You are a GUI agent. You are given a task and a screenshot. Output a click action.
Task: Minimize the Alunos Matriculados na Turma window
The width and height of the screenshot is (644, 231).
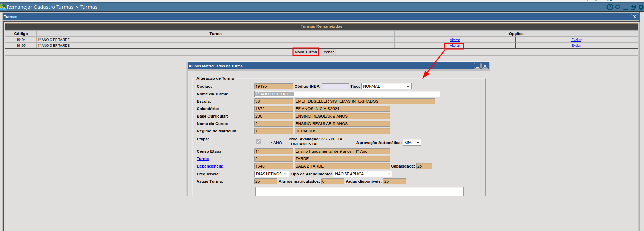point(477,66)
